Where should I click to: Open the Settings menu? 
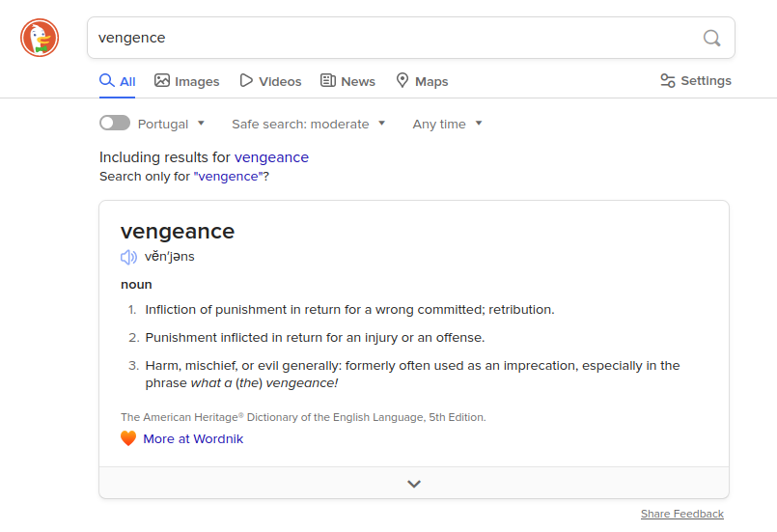point(695,81)
